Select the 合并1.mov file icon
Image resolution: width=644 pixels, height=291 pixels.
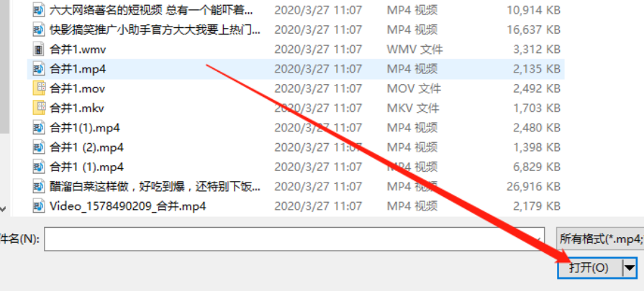coord(39,88)
